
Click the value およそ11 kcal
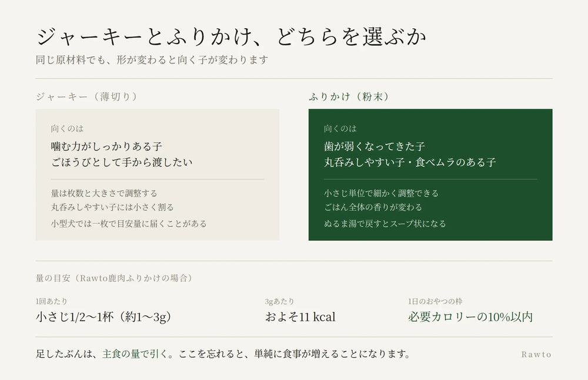300,317
